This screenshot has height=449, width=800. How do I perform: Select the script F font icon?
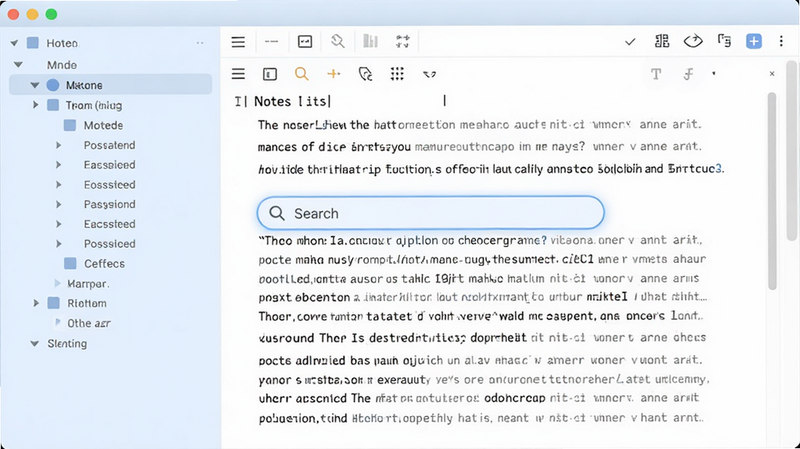click(688, 74)
